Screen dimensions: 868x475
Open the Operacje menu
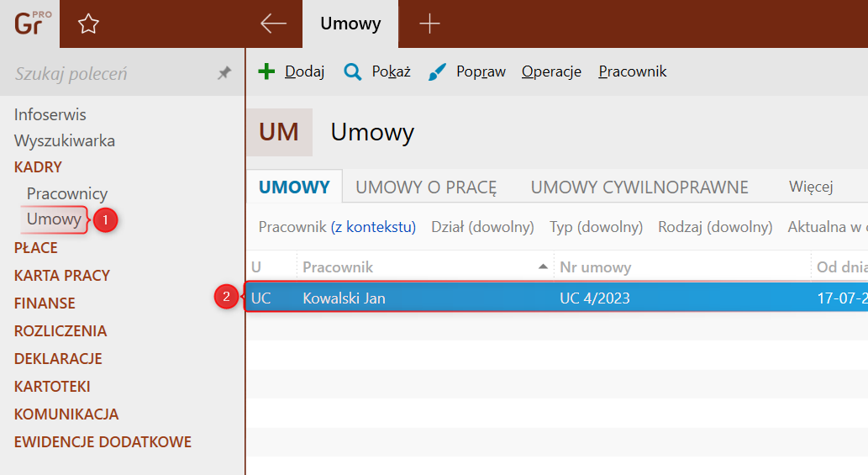(x=551, y=71)
